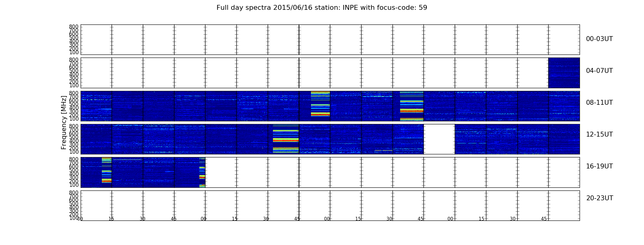Select the '00-03UT' row label
This screenshot has height=245, width=644.
point(599,39)
